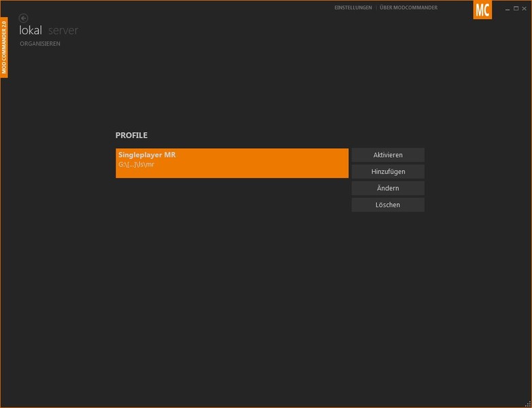Switch to the server tab
532x408 pixels.
(63, 31)
